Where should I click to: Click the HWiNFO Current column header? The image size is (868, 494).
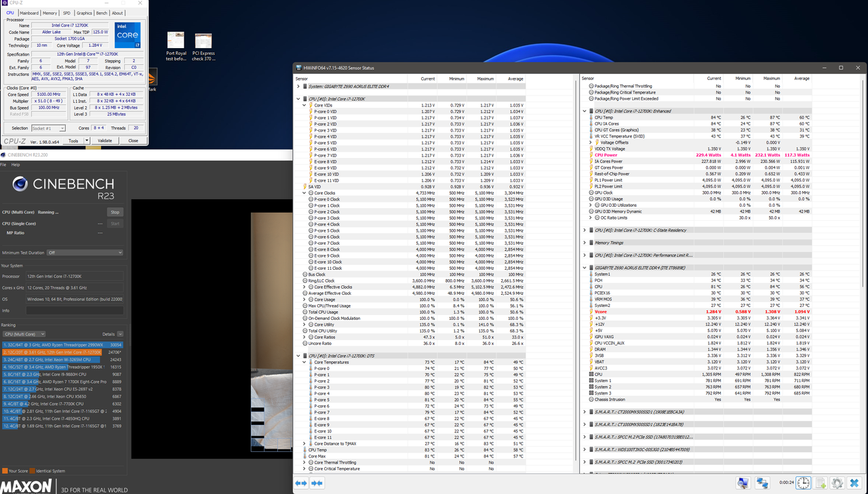pyautogui.click(x=428, y=79)
